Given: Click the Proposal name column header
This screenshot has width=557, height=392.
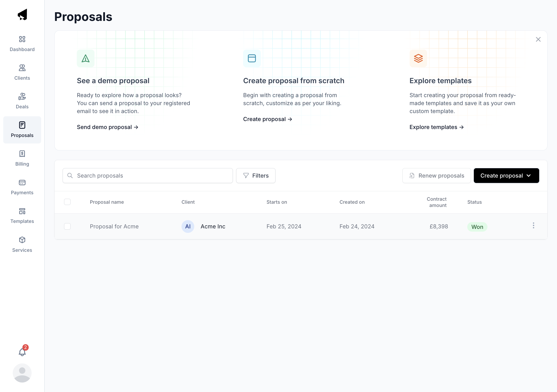Looking at the screenshot, I should pyautogui.click(x=107, y=202).
